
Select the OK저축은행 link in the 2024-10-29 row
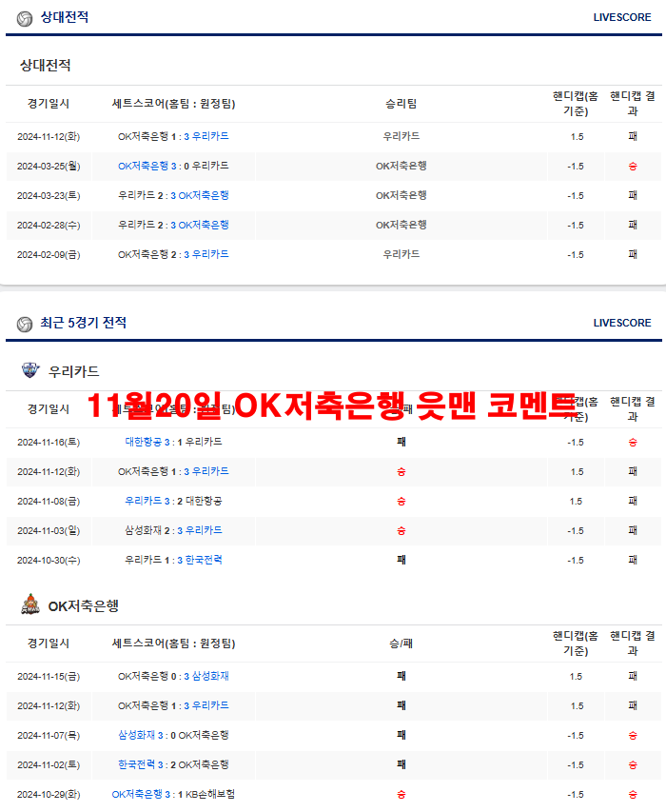click(137, 794)
